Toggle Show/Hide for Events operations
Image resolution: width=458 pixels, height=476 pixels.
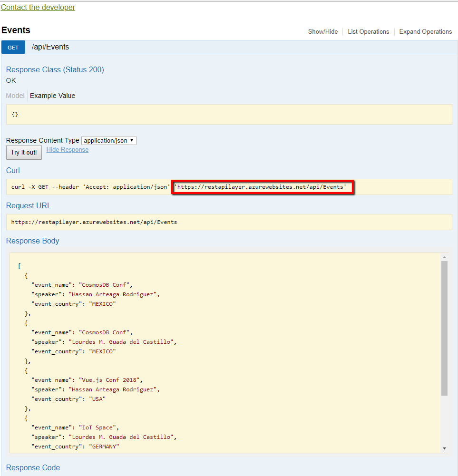(x=323, y=31)
